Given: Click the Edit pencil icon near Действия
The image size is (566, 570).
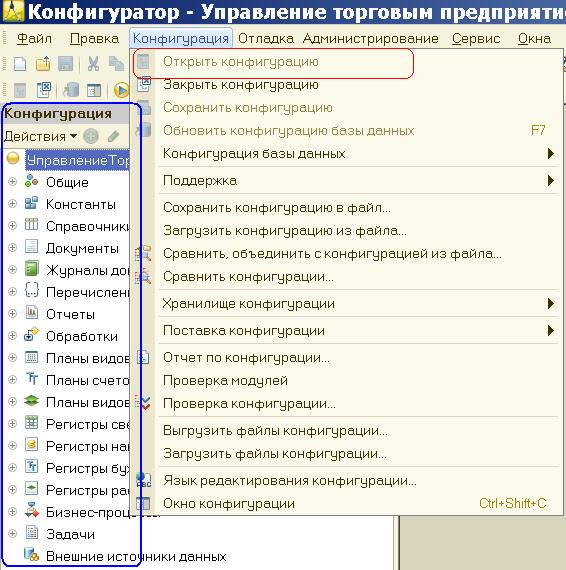Looking at the screenshot, I should click(114, 137).
